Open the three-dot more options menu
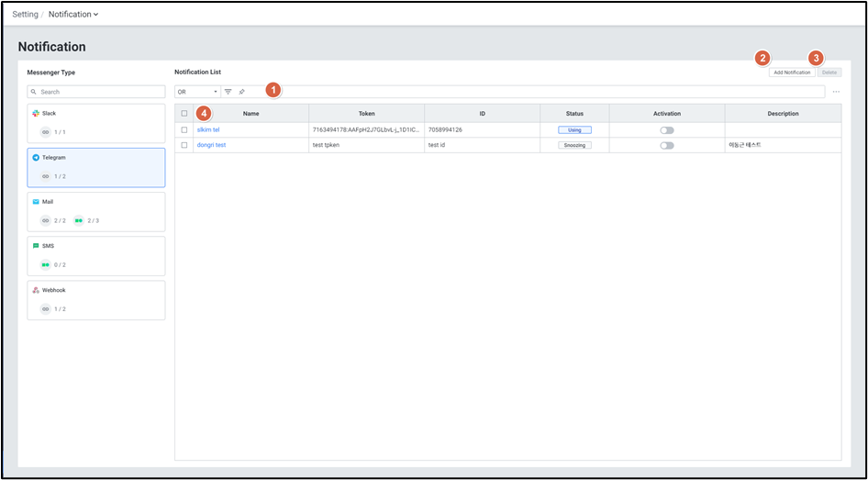868x480 pixels. [836, 92]
